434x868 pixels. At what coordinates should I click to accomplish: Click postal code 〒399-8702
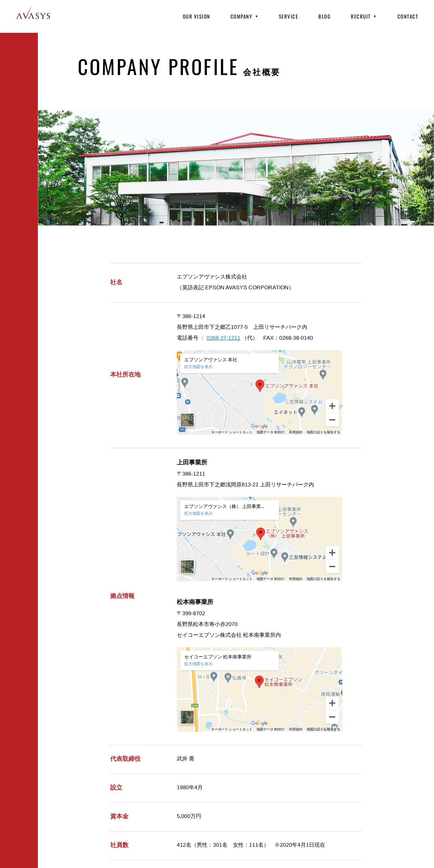(191, 613)
